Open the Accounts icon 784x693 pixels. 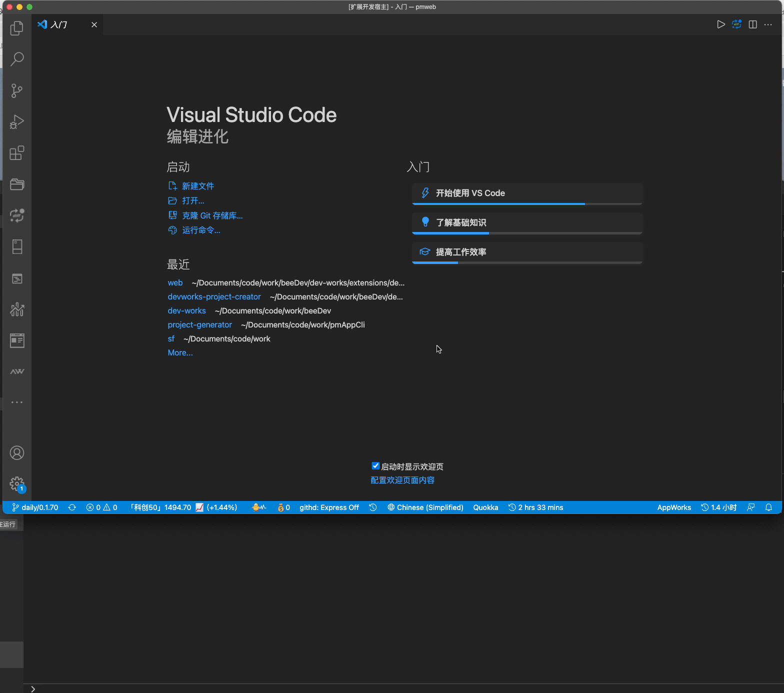17,453
